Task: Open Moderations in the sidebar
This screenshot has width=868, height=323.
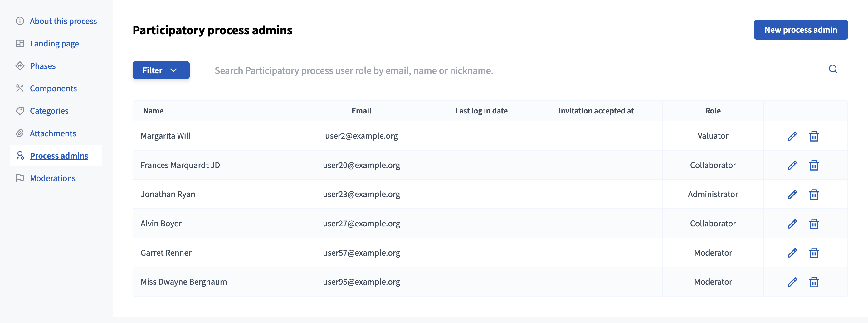Action: click(52, 178)
